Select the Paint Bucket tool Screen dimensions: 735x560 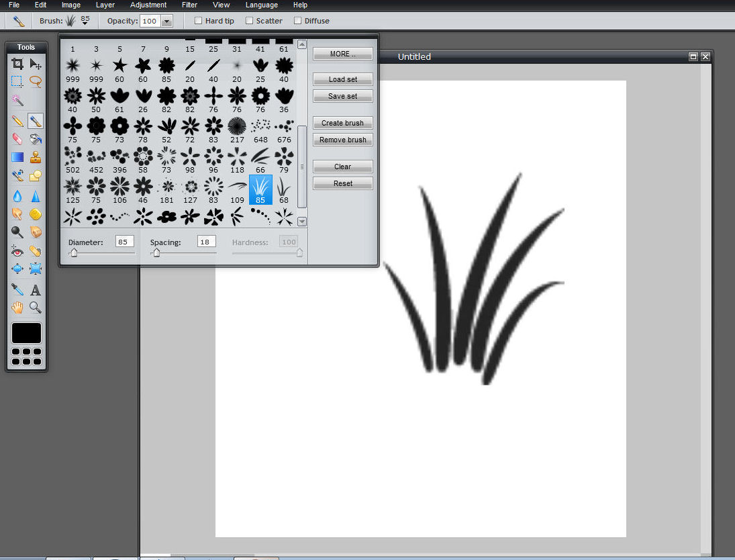coord(36,139)
